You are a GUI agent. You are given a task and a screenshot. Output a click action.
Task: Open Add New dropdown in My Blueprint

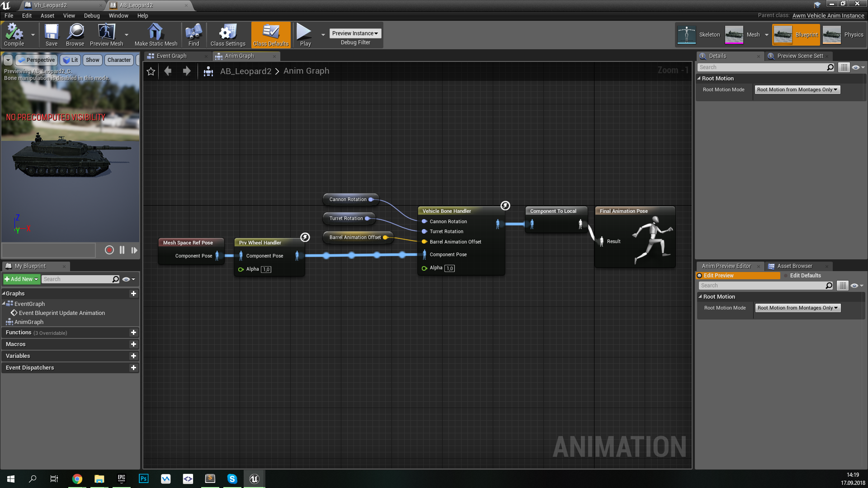21,279
